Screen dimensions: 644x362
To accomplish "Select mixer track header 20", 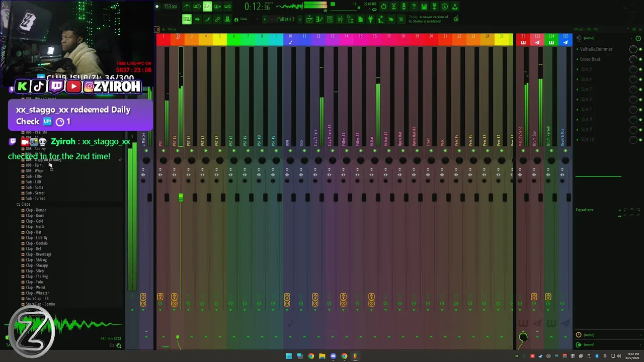I will pyautogui.click(x=431, y=39).
